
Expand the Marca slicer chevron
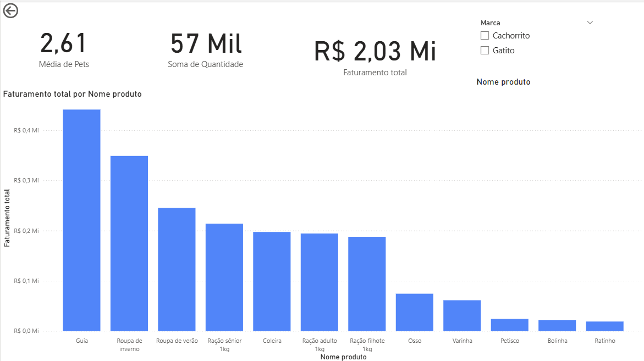(590, 23)
